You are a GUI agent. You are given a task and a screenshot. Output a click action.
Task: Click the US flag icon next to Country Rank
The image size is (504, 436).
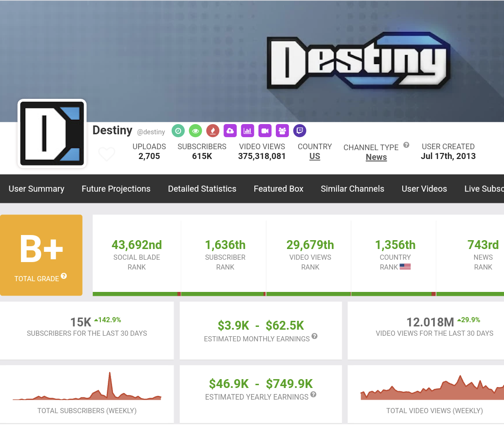405,267
